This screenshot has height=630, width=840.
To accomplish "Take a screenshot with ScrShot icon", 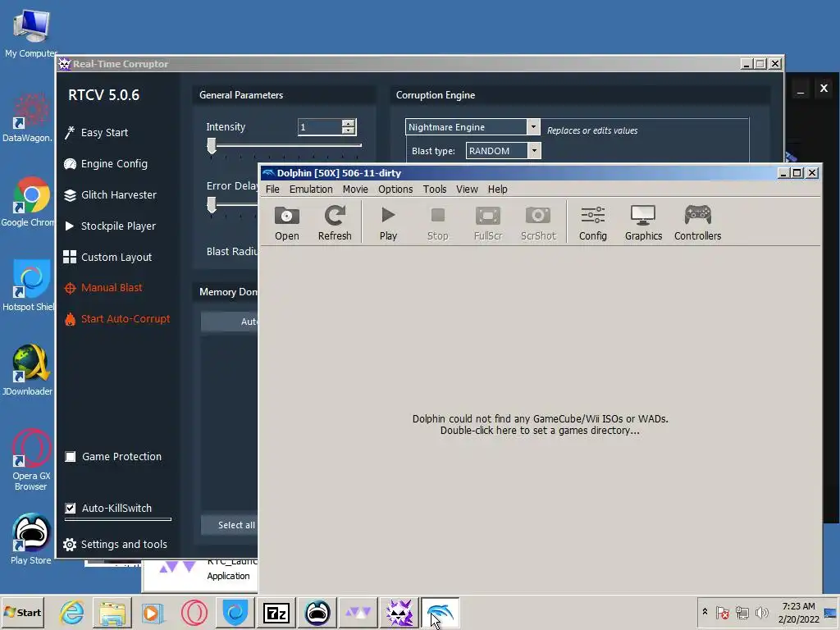I will (x=538, y=222).
